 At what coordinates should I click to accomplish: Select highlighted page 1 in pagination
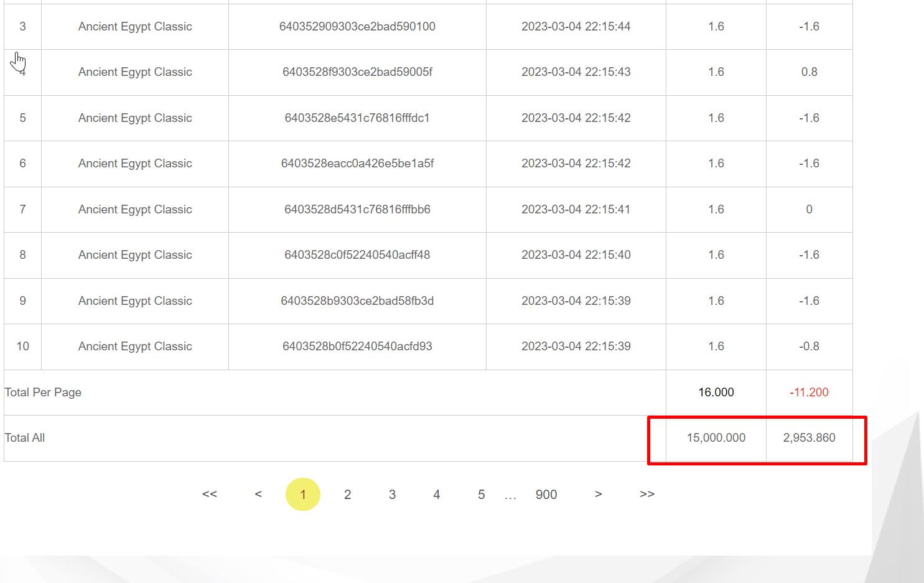click(303, 495)
